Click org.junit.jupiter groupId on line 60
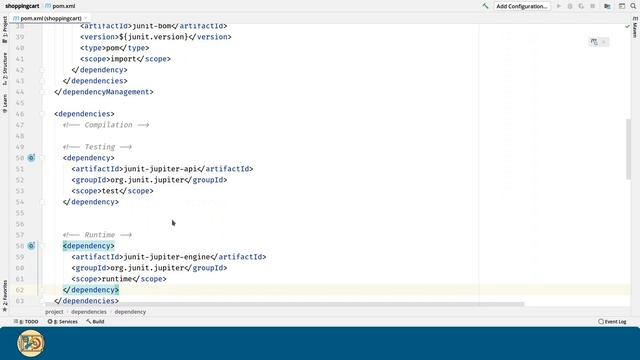The image size is (640, 360). tap(147, 268)
